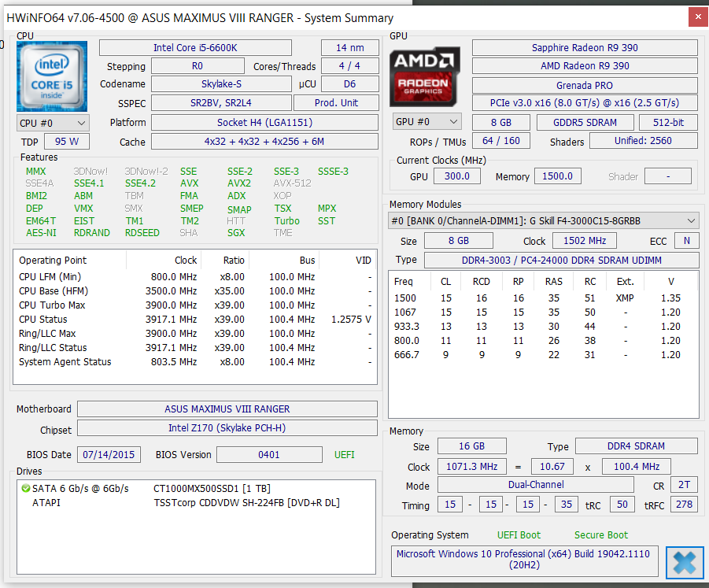Click the grayed AVX-512 feature flag
Viewport: 709px width, 588px height.
click(x=292, y=183)
